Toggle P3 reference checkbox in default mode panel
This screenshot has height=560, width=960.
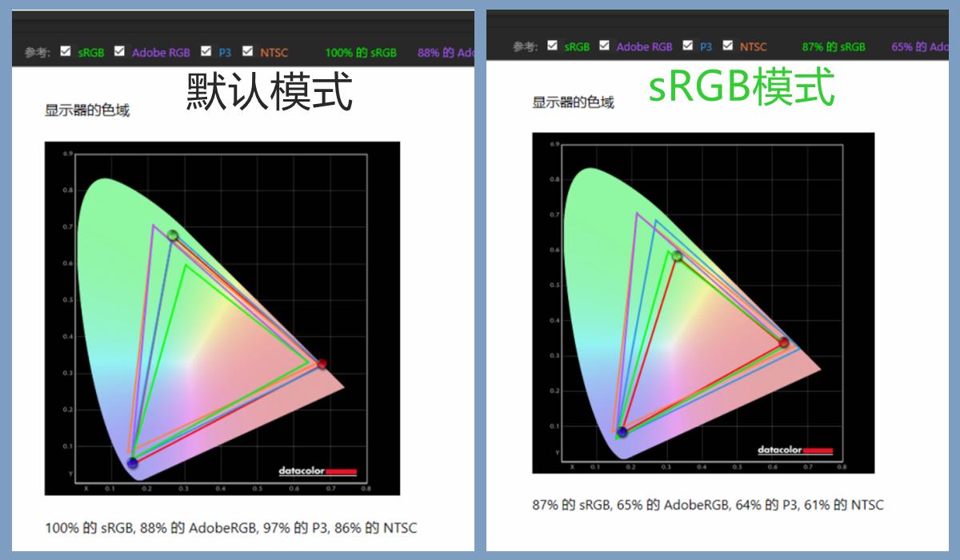pos(206,51)
